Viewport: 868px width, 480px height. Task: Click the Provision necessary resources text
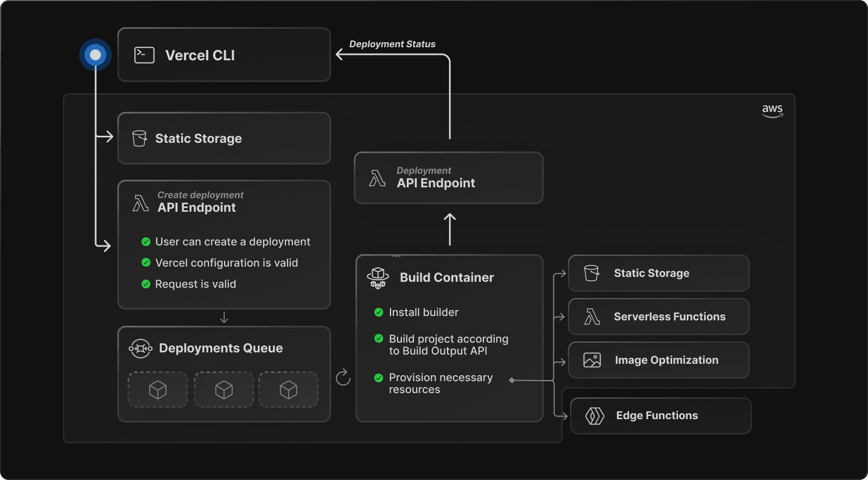click(441, 383)
